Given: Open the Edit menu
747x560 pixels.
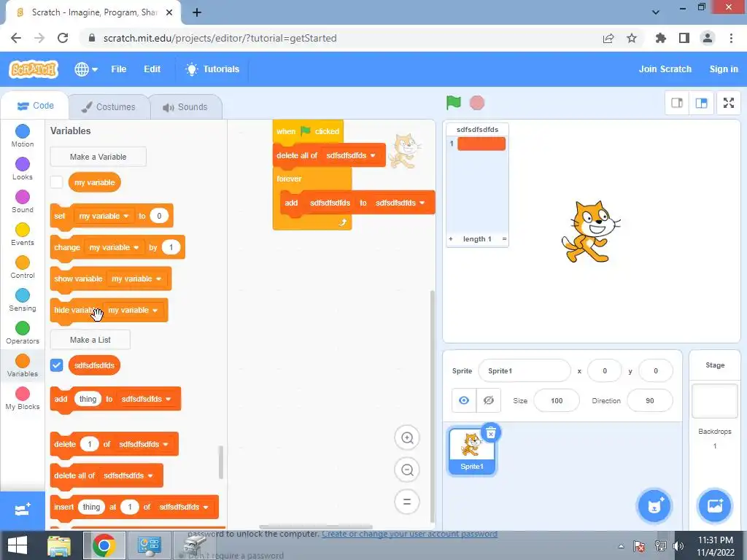Looking at the screenshot, I should 152,69.
